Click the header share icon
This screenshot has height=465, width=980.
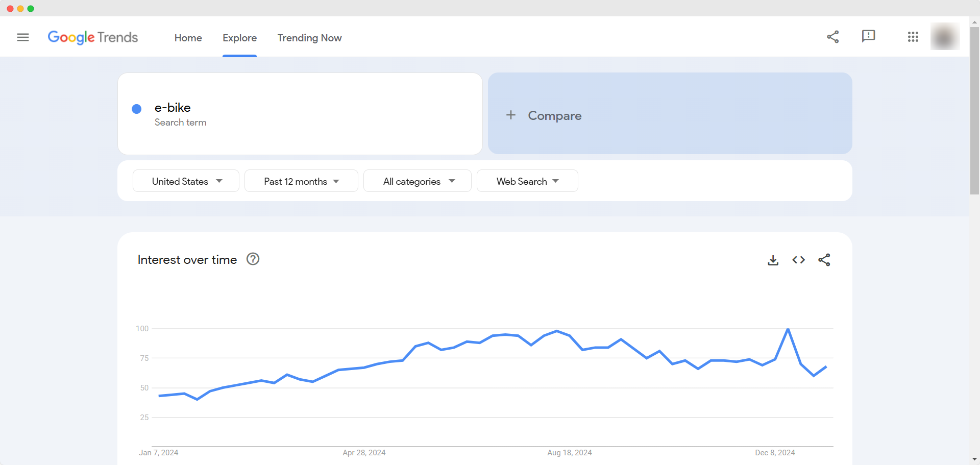(x=833, y=37)
